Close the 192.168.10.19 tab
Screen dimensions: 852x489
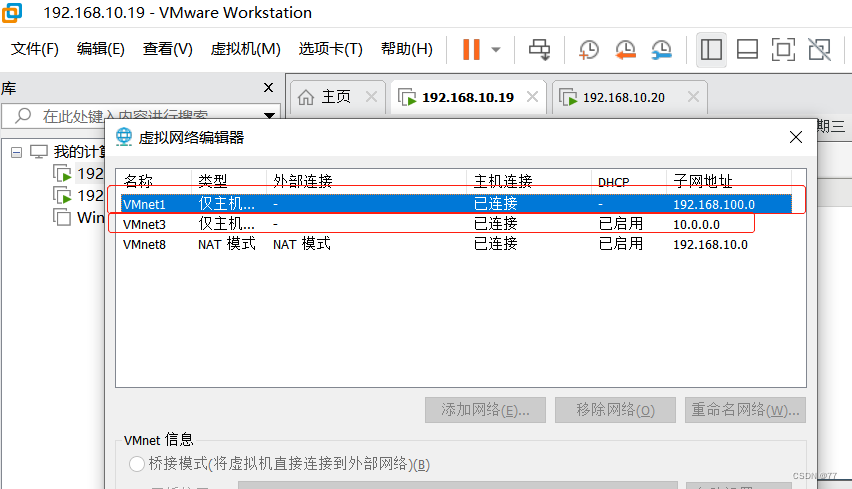tap(532, 97)
